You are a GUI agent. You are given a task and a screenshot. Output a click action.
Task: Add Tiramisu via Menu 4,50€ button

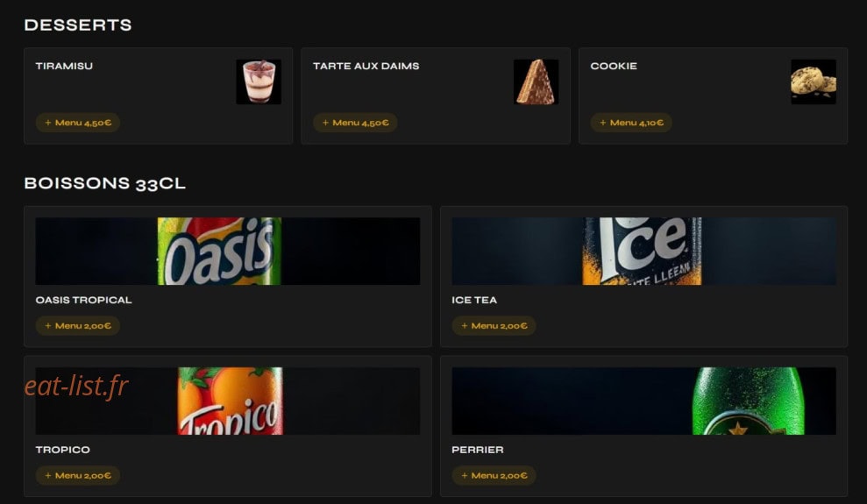click(x=78, y=123)
